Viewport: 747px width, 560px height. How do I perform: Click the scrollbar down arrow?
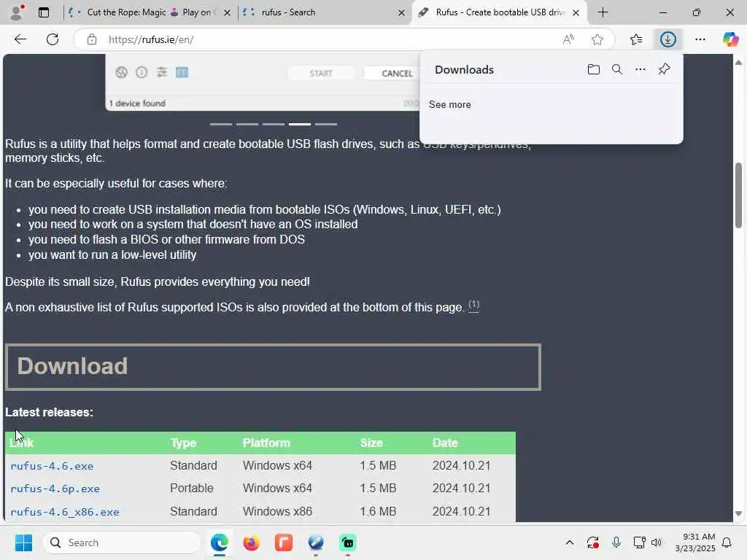point(738,514)
